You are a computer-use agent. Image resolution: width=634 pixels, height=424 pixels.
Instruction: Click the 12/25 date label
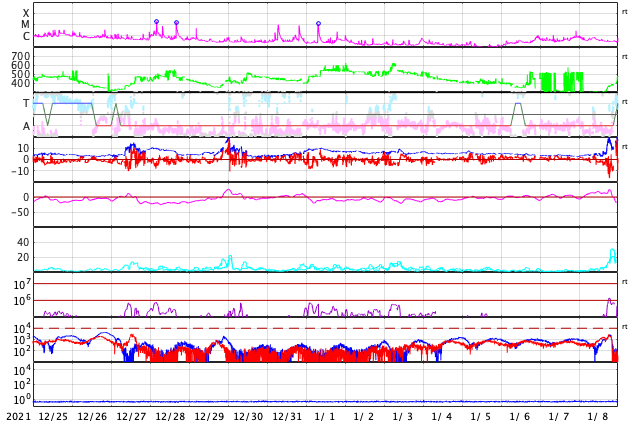[x=53, y=417]
